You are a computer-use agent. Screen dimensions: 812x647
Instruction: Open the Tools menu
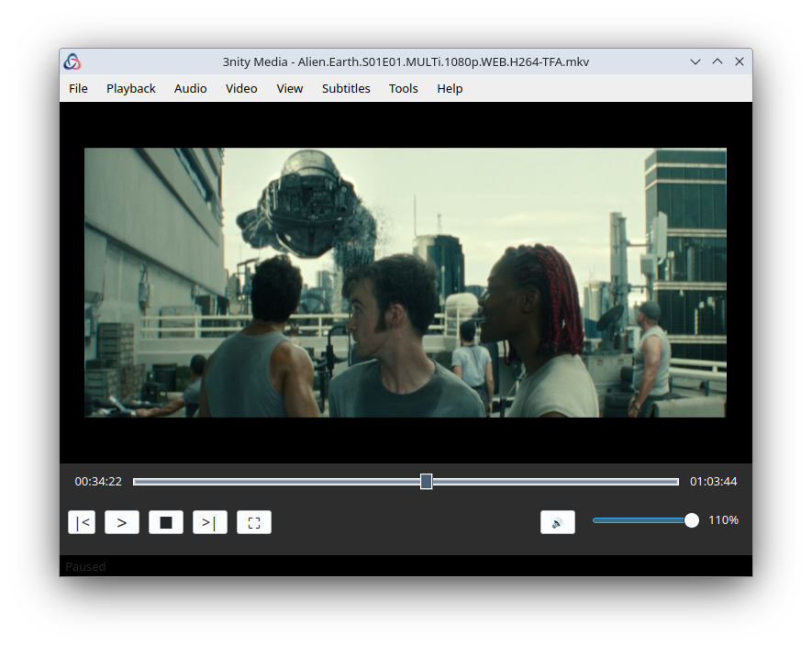404,89
